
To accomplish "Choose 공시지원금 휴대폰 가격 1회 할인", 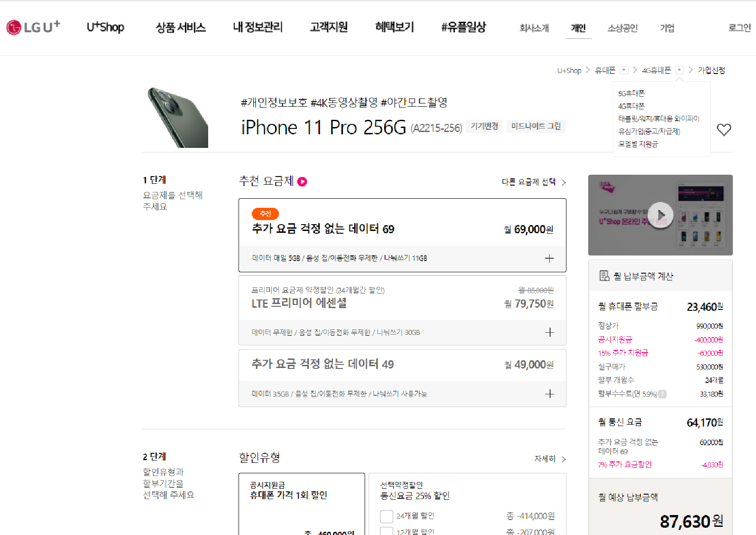I will (302, 504).
